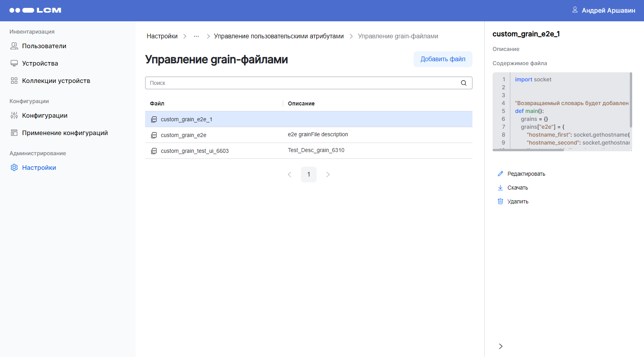Image resolution: width=644 pixels, height=357 pixels.
Task: Click the user profile icon in header
Action: 575,10
